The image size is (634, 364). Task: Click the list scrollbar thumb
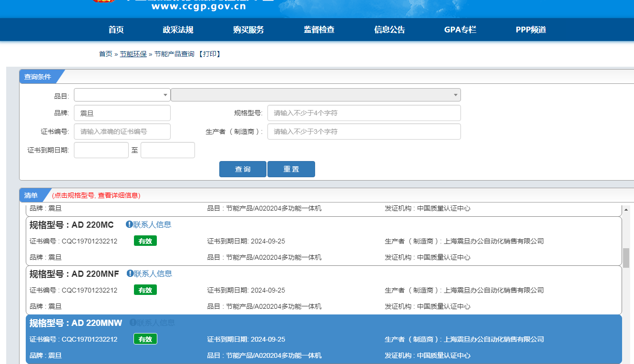(x=626, y=258)
